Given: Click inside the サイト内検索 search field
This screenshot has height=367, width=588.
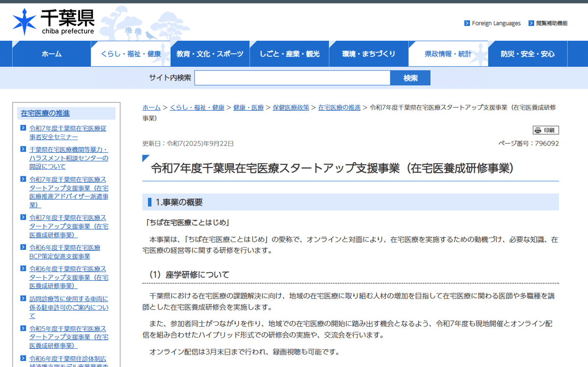Looking at the screenshot, I should (293, 77).
